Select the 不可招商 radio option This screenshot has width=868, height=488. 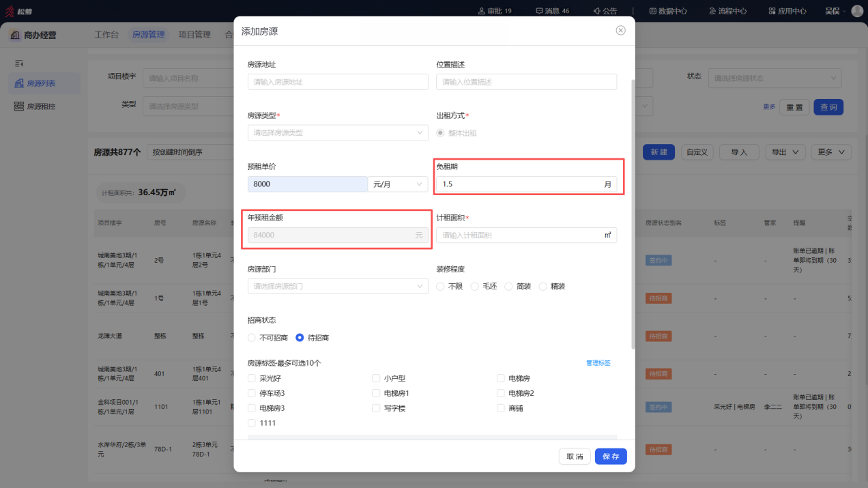(252, 338)
